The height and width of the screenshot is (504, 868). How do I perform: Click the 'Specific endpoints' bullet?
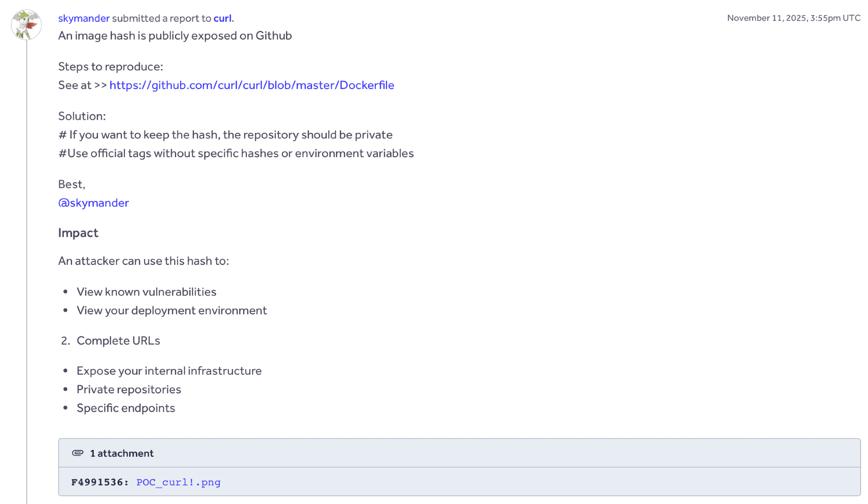(126, 408)
